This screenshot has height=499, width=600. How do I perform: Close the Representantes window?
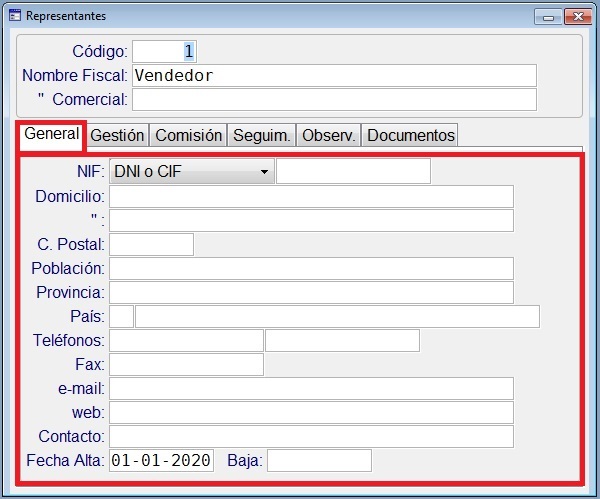[x=575, y=16]
